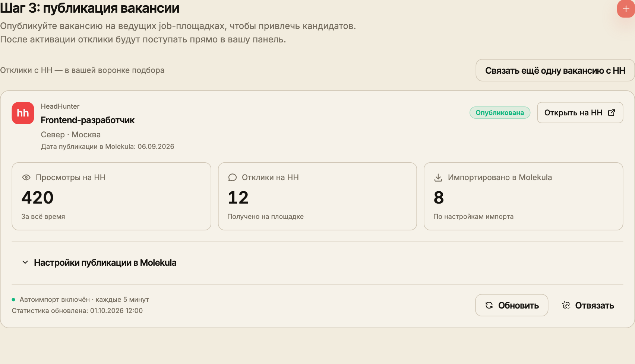Refresh statistics with Обновить button
The width and height of the screenshot is (635, 364).
pos(512,305)
